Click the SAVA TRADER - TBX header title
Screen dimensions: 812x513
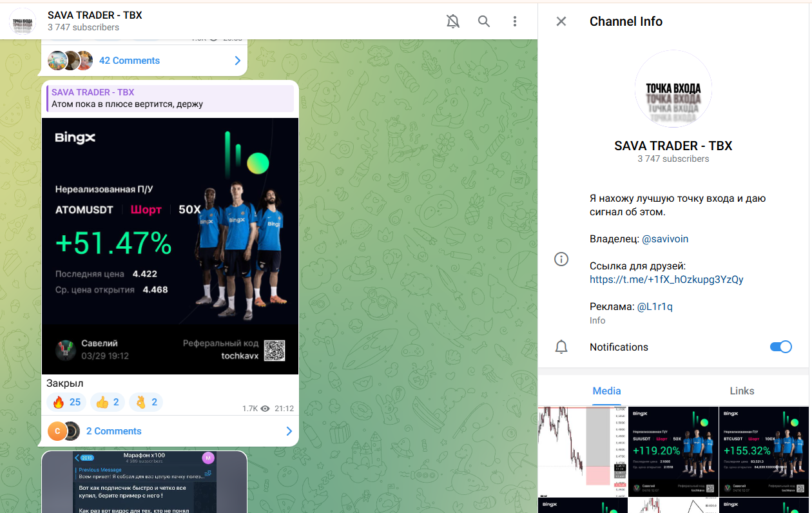click(x=95, y=15)
